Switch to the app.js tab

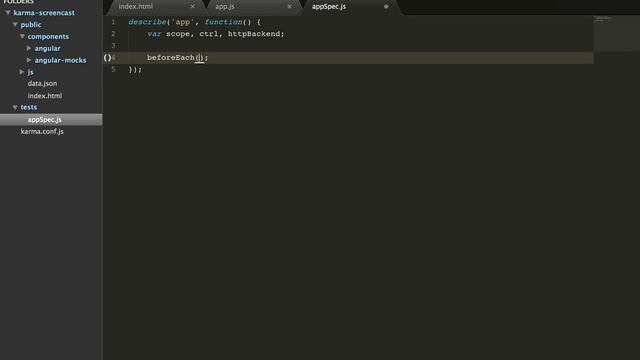[x=225, y=7]
